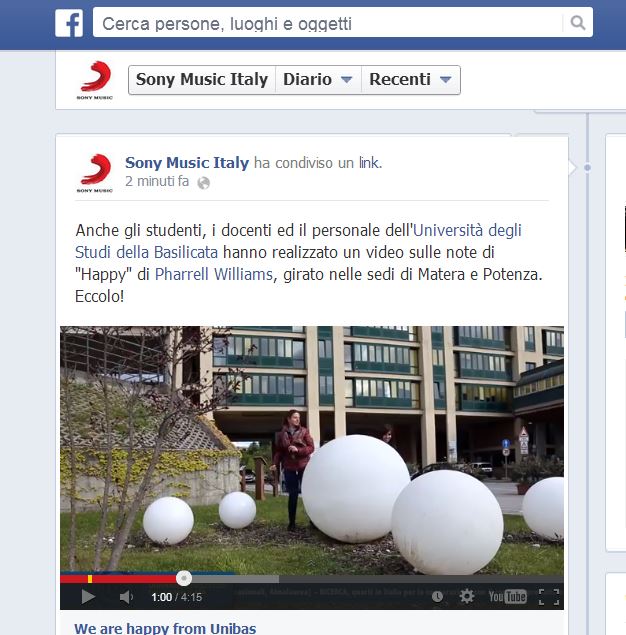
Task: Open 'We are happy from Unibas' title link
Action: click(165, 628)
